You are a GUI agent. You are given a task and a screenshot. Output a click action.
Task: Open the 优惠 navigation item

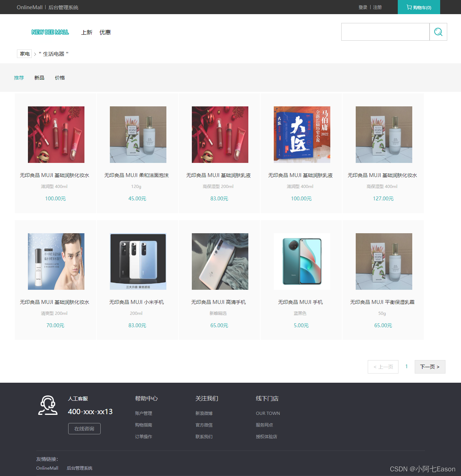point(105,32)
